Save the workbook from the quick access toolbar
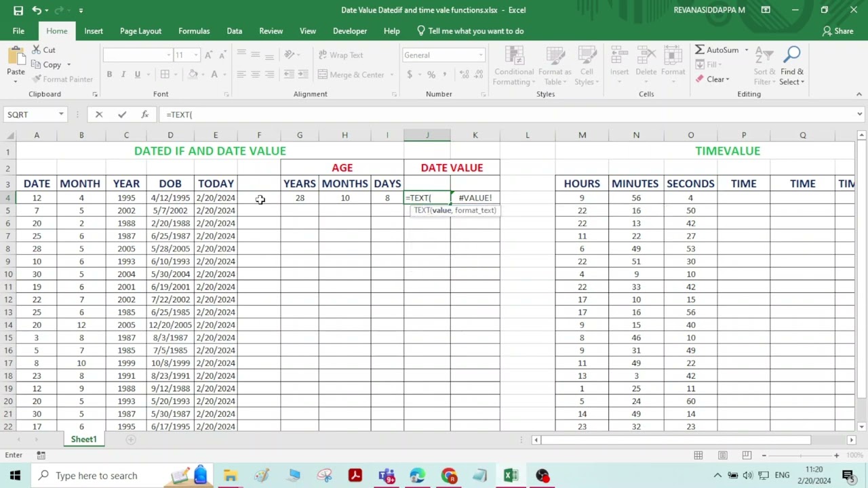 pos(18,10)
